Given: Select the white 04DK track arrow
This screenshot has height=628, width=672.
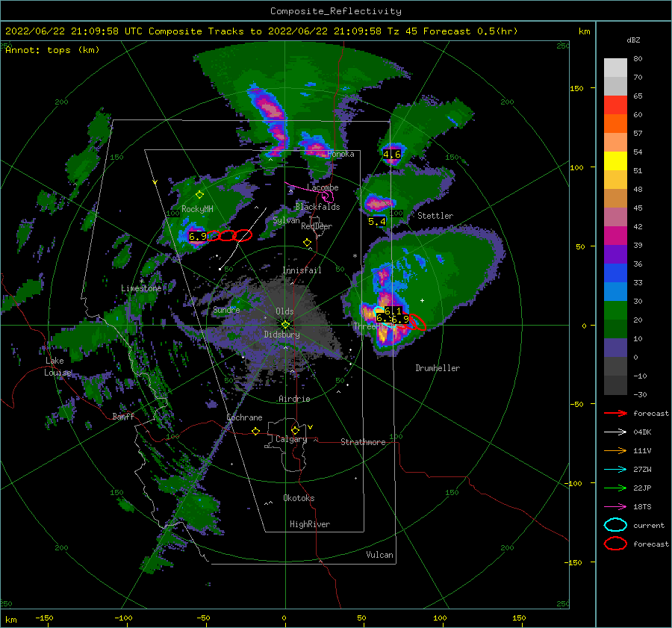Looking at the screenshot, I should 615,432.
